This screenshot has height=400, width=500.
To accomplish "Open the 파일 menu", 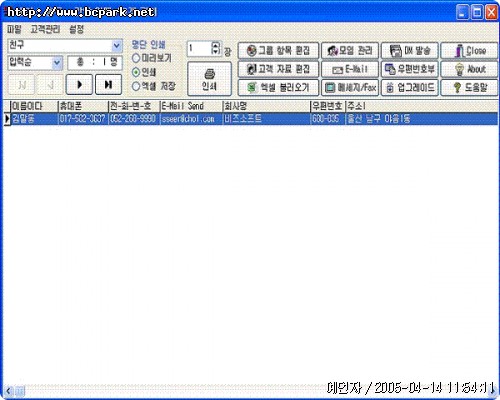I will coord(14,29).
